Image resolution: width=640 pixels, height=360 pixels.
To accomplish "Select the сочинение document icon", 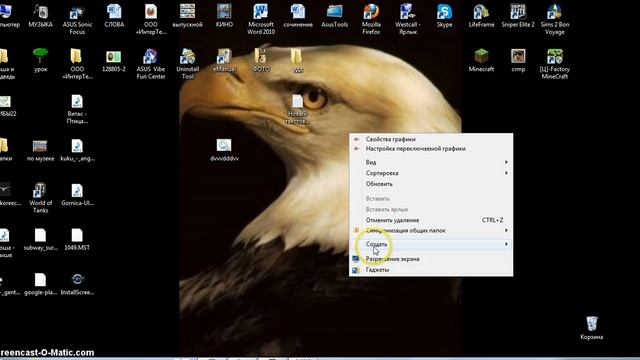I will pyautogui.click(x=298, y=16).
